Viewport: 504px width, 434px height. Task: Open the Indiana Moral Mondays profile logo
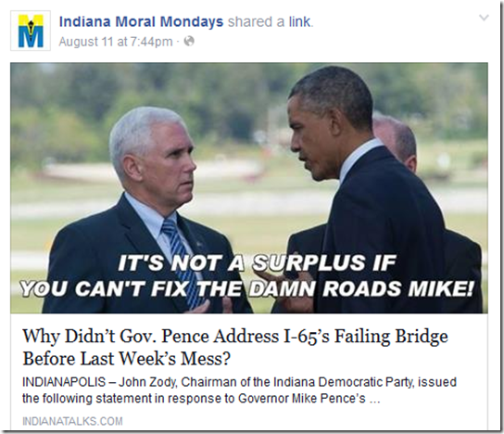tap(31, 31)
